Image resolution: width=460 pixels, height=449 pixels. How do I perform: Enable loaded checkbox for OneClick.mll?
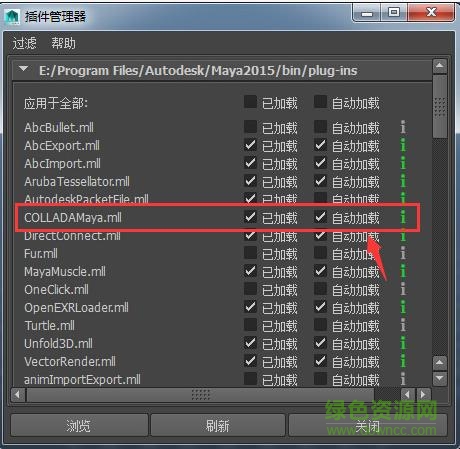point(250,289)
